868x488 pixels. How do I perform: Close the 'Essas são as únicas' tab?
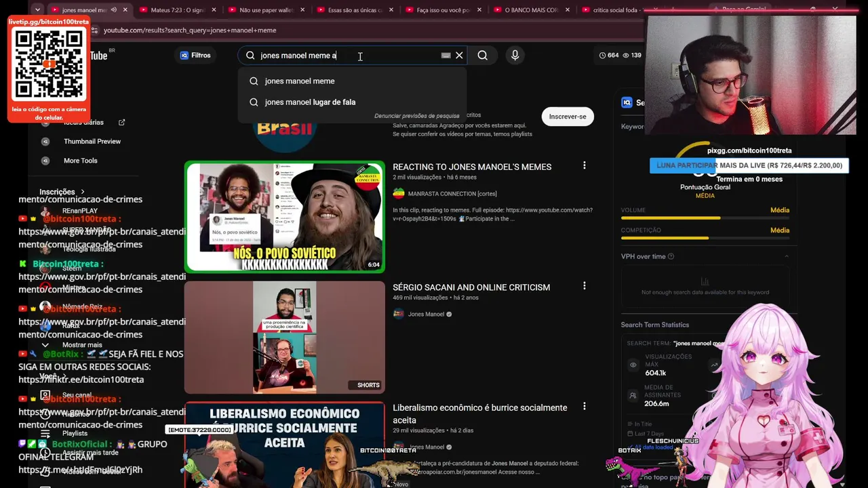point(391,10)
